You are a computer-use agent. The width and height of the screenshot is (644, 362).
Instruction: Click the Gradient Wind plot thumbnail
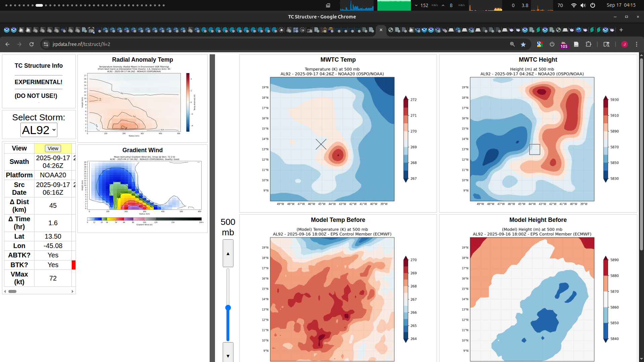point(143,189)
